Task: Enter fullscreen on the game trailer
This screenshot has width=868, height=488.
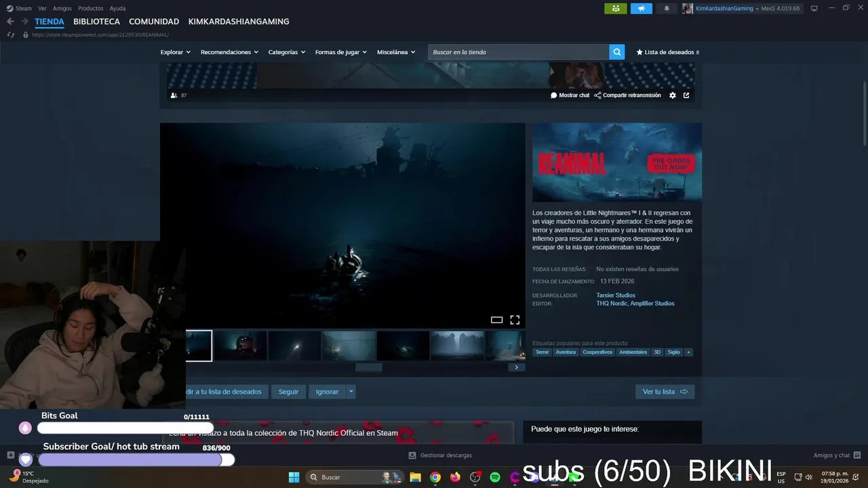Action: (x=515, y=320)
